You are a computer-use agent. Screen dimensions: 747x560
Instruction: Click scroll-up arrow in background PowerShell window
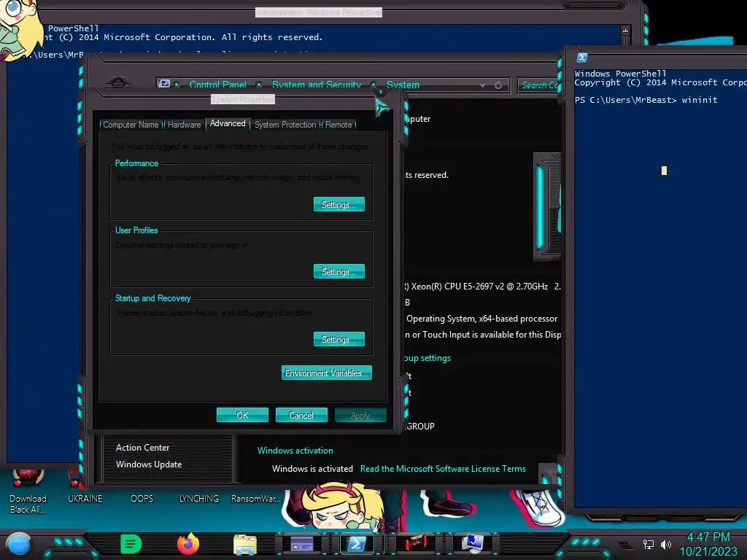coord(625,31)
